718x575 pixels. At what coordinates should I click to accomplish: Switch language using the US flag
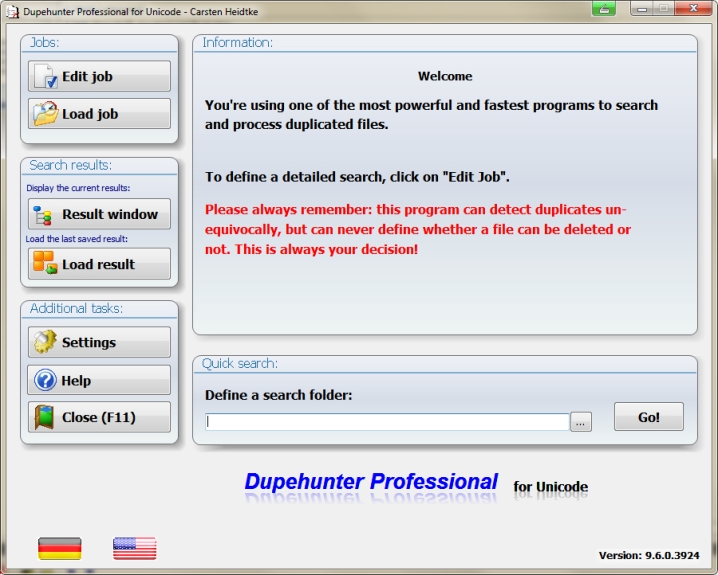point(134,548)
